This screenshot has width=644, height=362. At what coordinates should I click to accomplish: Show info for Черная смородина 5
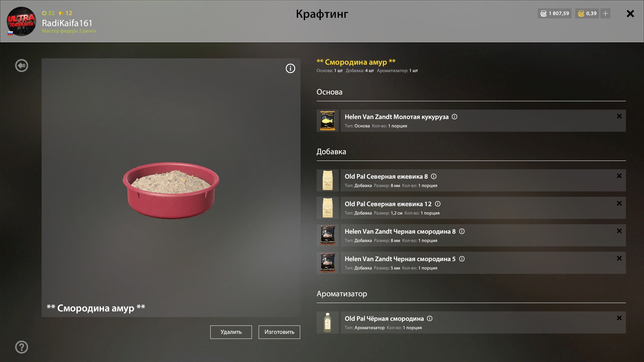462,259
